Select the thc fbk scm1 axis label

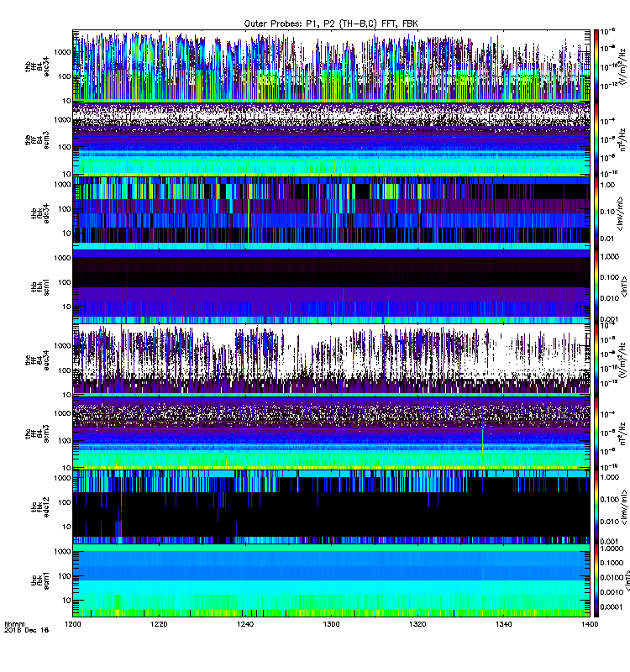[x=39, y=580]
